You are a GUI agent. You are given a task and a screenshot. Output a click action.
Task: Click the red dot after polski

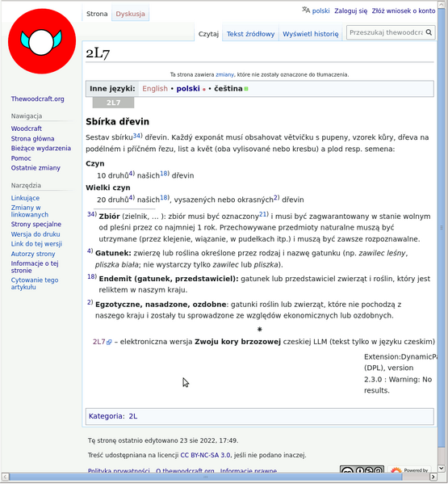point(203,90)
